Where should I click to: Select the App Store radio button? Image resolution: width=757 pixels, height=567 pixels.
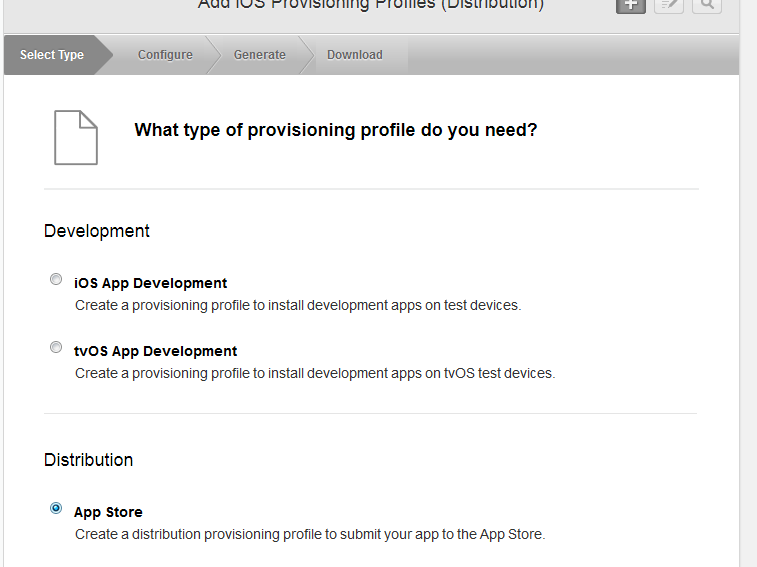click(x=56, y=509)
